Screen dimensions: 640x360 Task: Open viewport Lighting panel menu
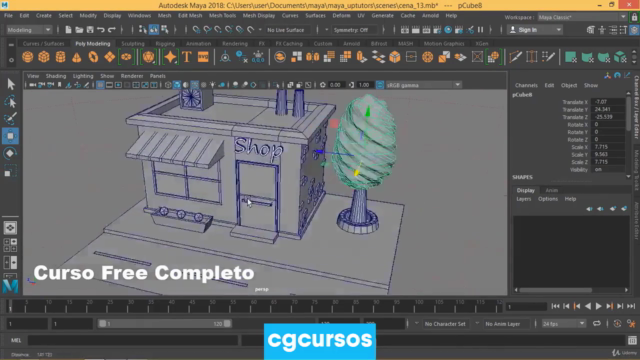pos(83,76)
